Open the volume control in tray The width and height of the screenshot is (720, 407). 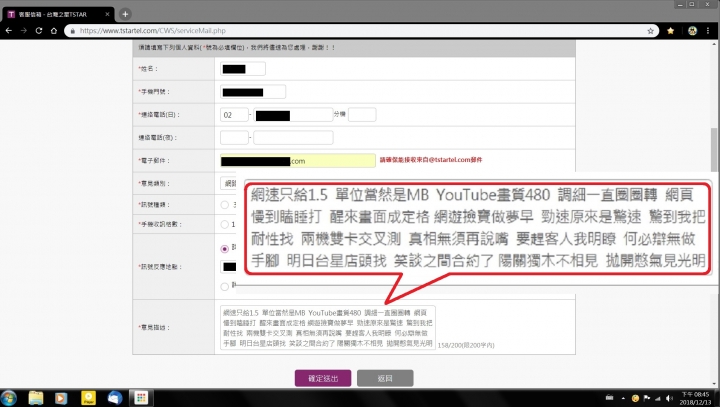click(x=669, y=398)
